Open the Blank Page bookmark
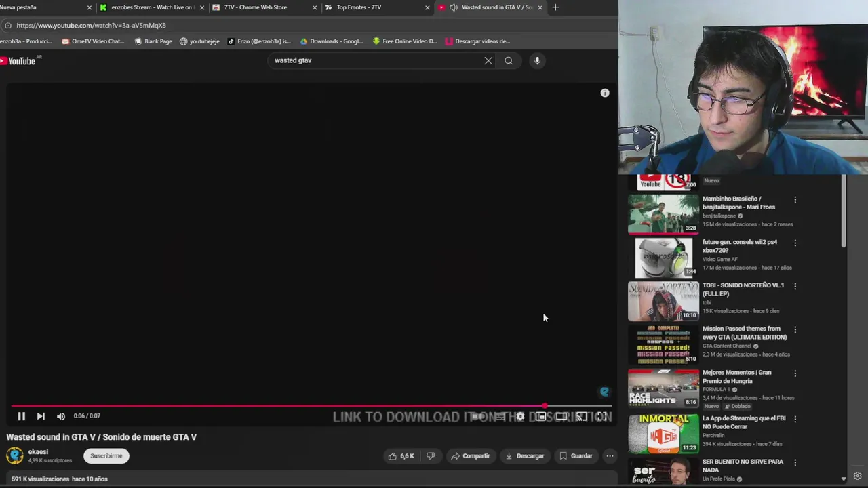The width and height of the screenshot is (868, 488). (153, 41)
